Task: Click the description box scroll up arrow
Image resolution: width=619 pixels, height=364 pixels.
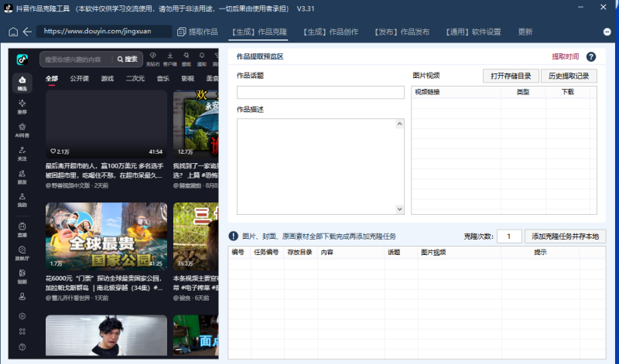Action: pyautogui.click(x=399, y=124)
